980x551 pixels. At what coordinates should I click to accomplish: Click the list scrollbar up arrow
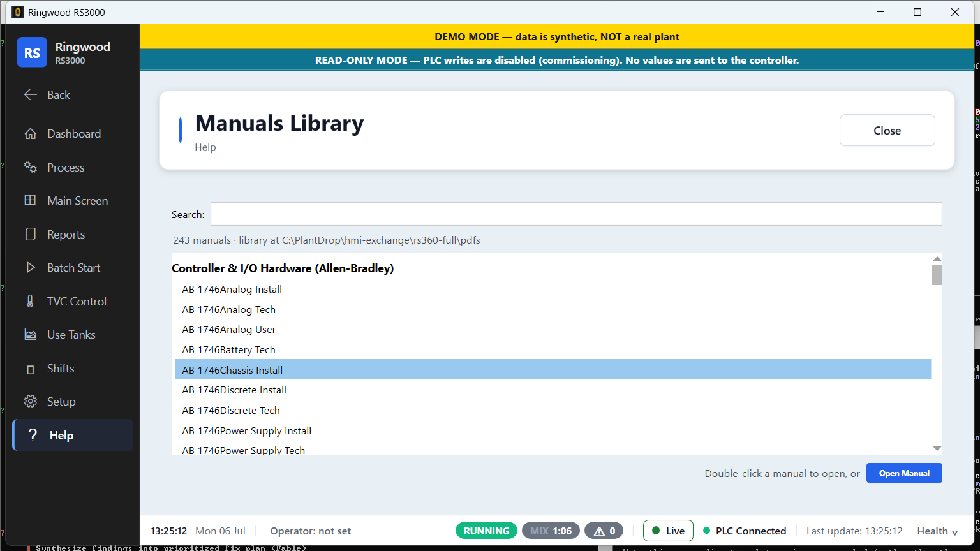click(937, 259)
